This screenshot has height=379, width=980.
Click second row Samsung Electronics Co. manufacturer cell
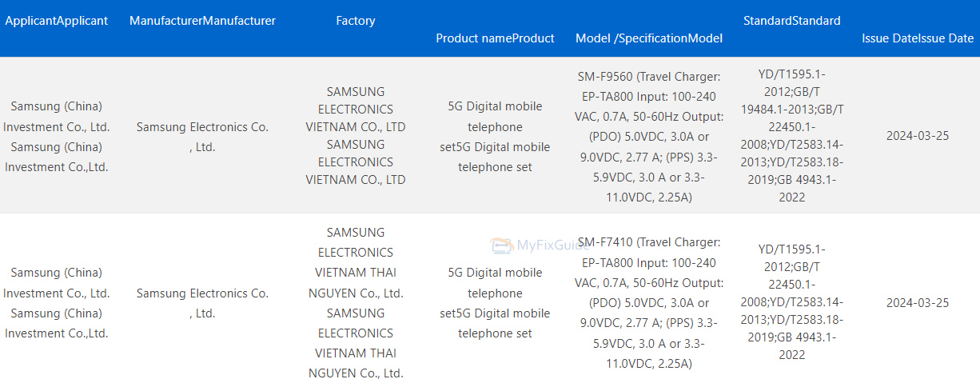202,303
